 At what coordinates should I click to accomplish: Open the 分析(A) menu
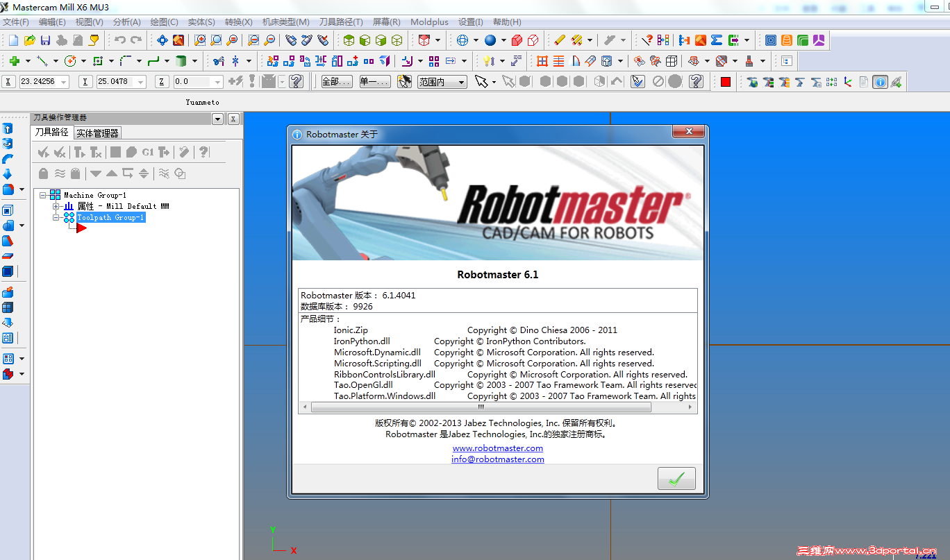(126, 22)
